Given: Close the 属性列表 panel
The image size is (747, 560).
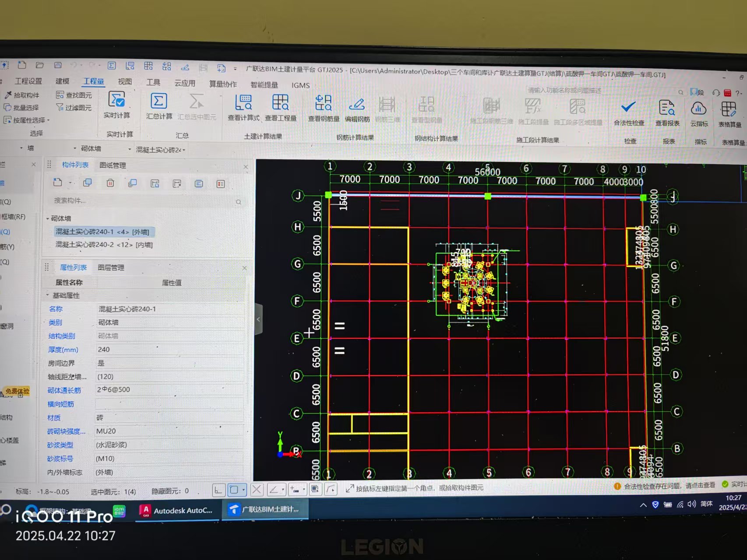Looking at the screenshot, I should pos(245,268).
